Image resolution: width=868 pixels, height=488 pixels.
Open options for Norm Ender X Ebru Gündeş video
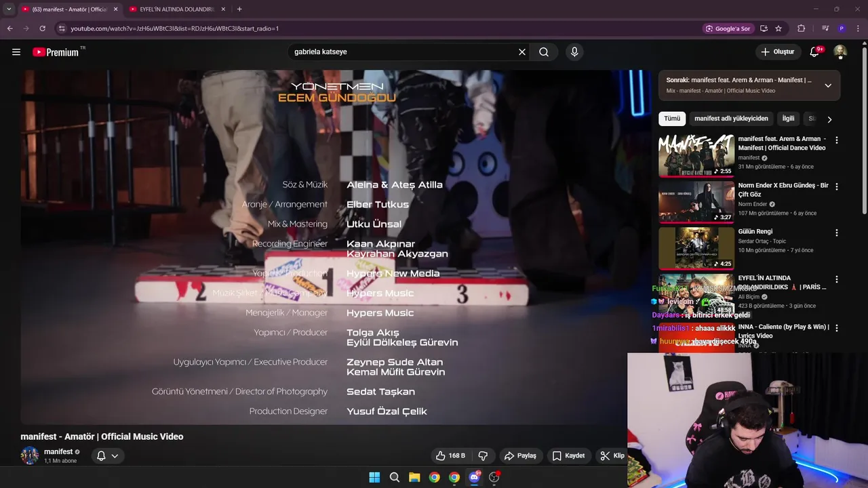tap(836, 186)
